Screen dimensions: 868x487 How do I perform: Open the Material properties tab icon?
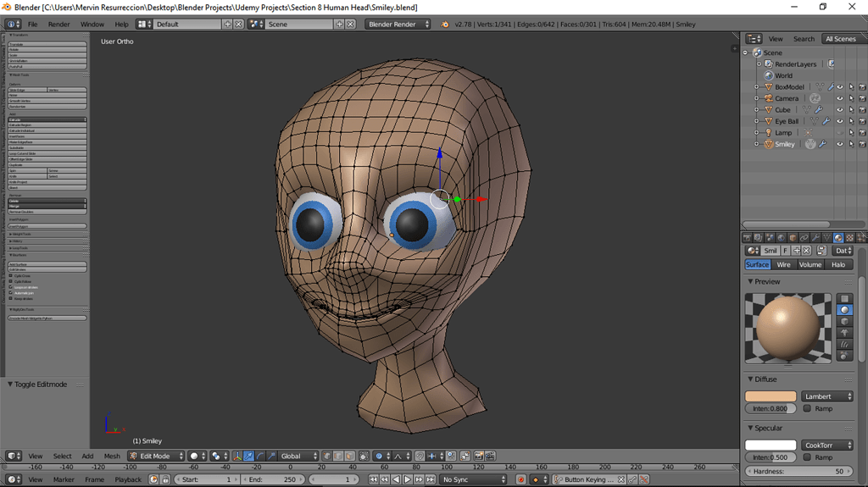pos(838,238)
